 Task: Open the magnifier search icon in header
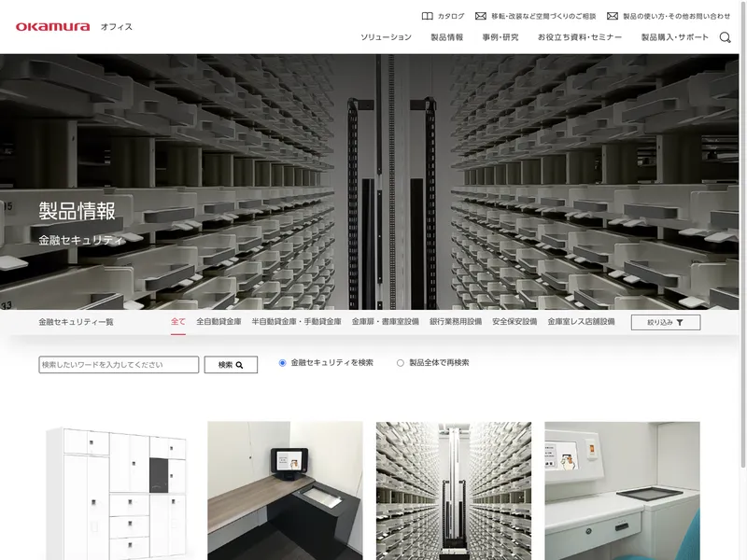[726, 37]
